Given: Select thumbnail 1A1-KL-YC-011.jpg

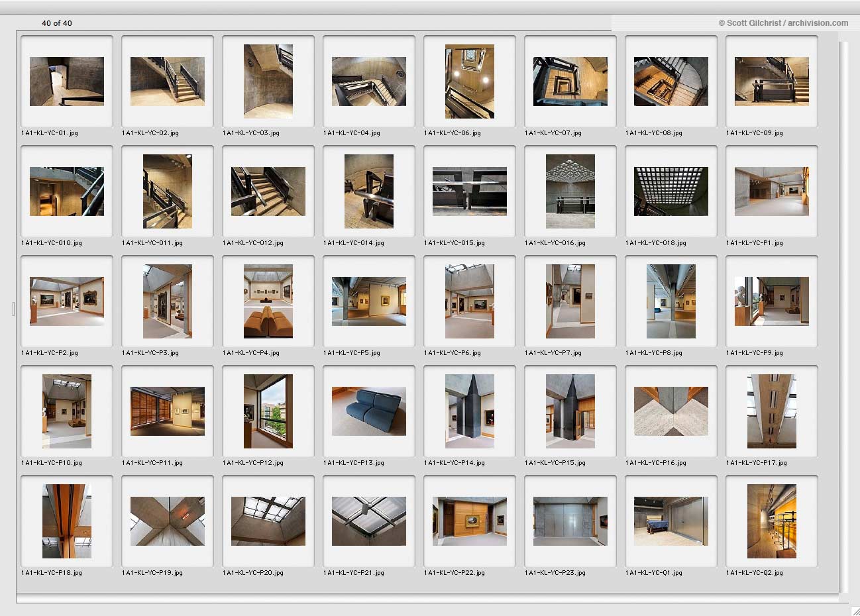Looking at the screenshot, I should (168, 191).
